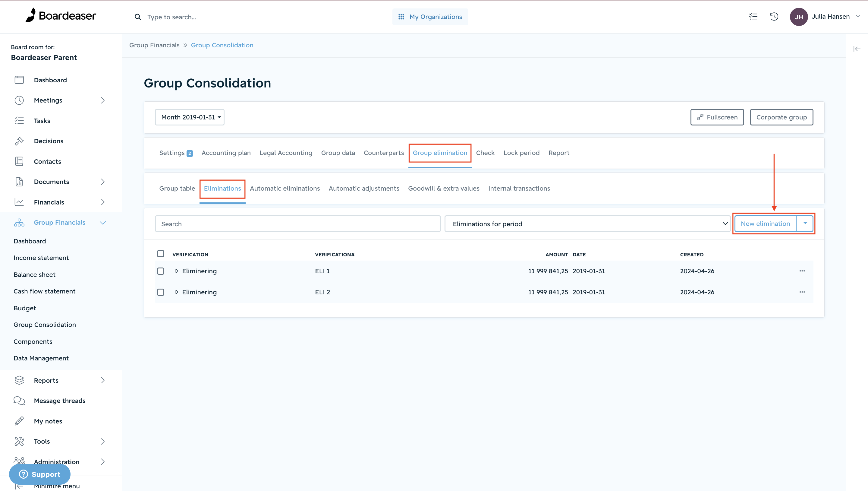Screen dimensions: 868x491
Task: Click the Meetings clock icon
Action: coord(19,100)
